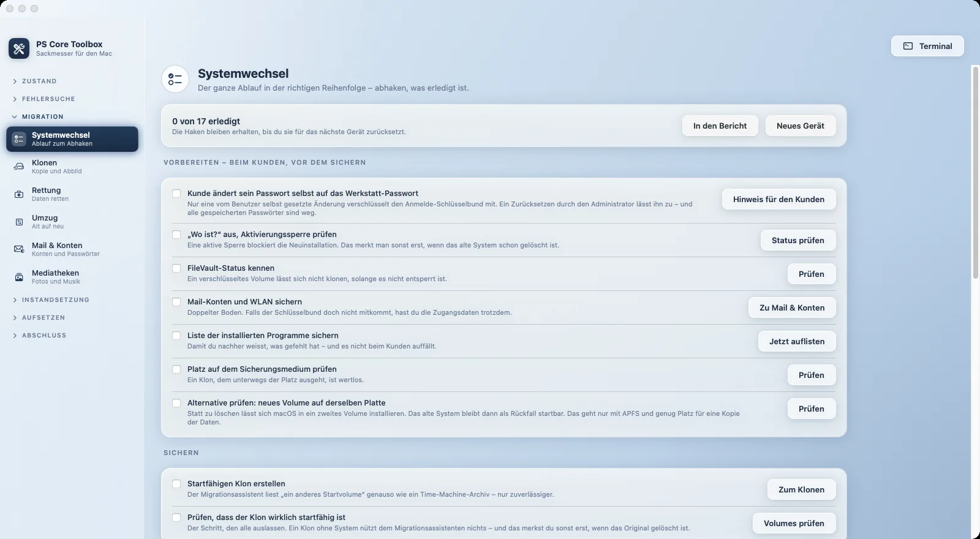Screen dimensions: 980x539
Task: Open the Terminal button
Action: point(927,46)
